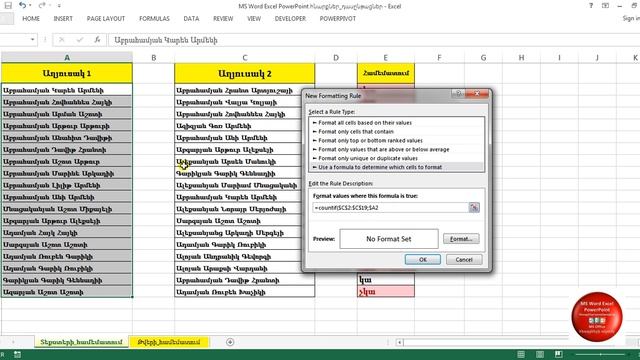The width and height of the screenshot is (640, 360).
Task: Select column A header
Action: 67,58
